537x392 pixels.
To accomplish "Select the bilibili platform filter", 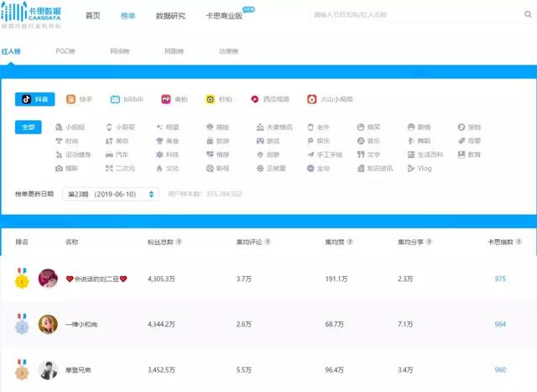I will click(127, 99).
